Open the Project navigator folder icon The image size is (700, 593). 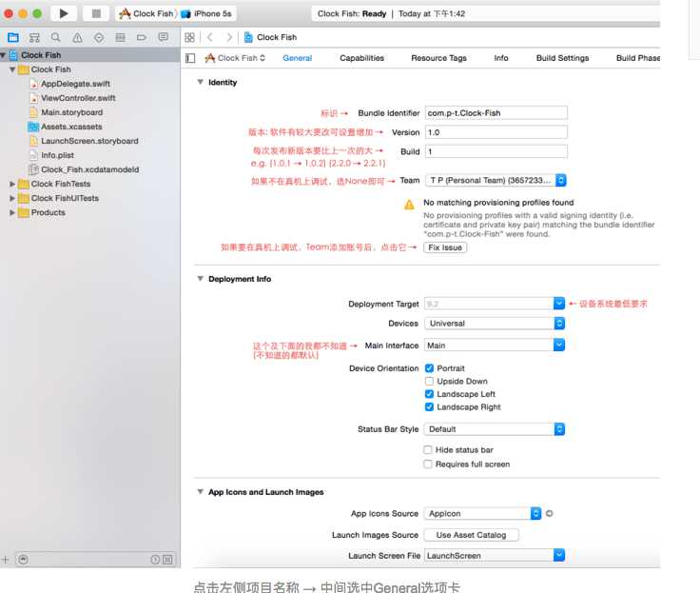click(13, 37)
